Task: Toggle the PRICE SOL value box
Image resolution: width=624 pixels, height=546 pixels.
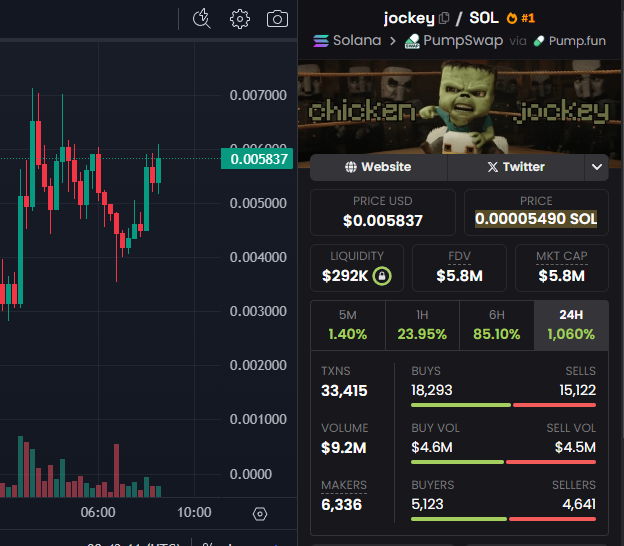Action: click(x=536, y=213)
